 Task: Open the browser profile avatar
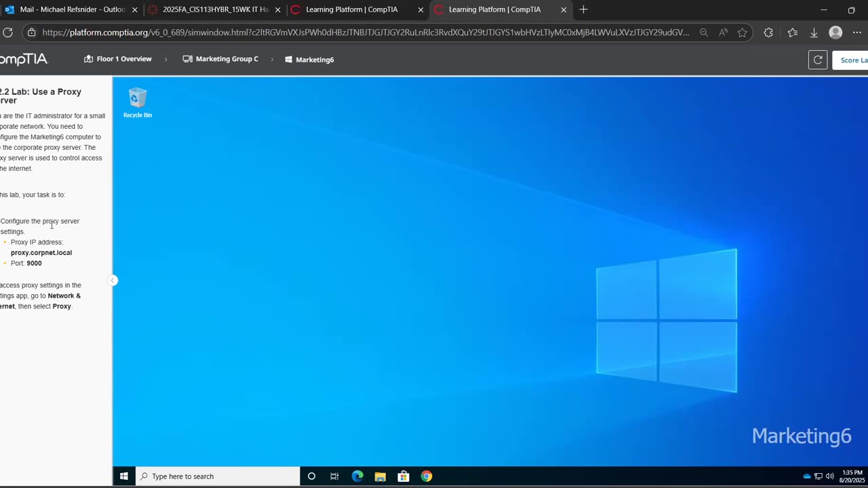tap(836, 33)
